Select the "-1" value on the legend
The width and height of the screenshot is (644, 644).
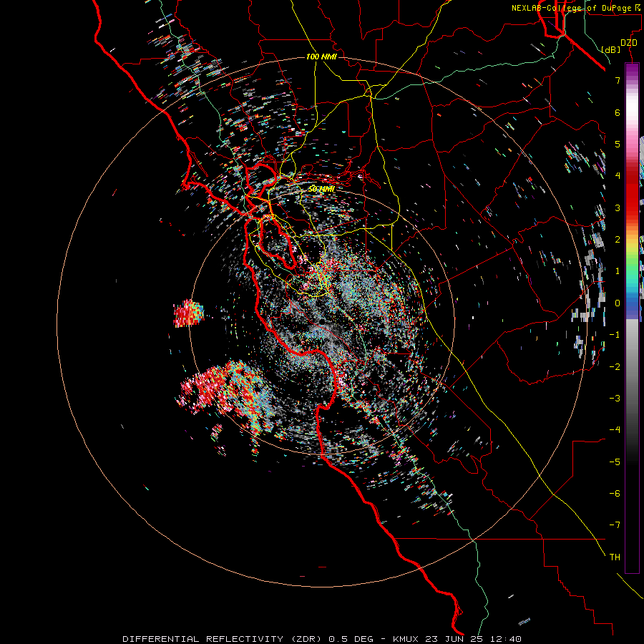(x=615, y=335)
